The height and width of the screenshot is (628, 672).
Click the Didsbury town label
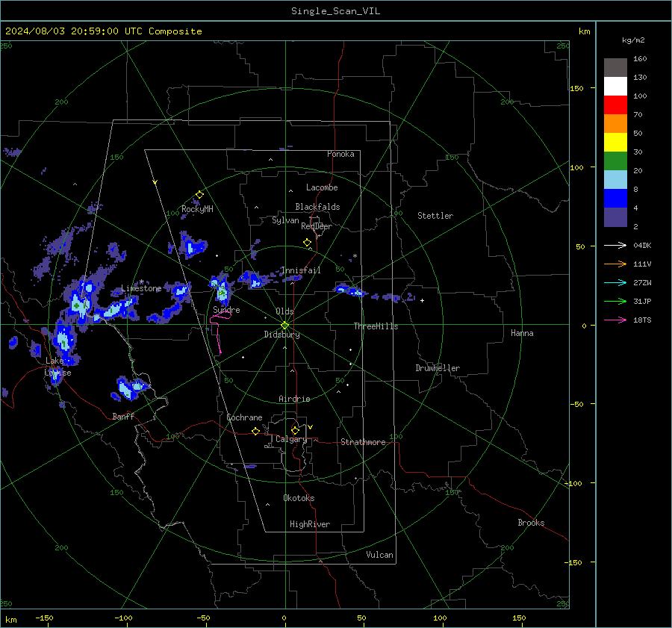coord(281,335)
